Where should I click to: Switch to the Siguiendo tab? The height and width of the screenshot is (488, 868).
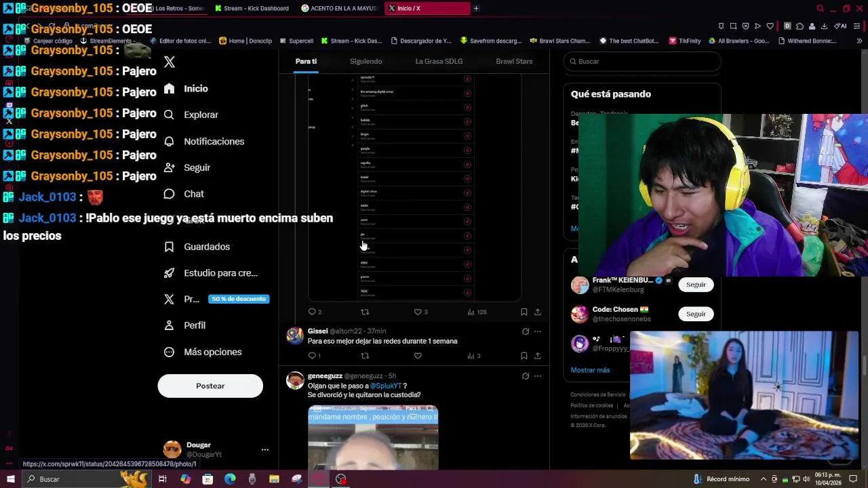366,61
